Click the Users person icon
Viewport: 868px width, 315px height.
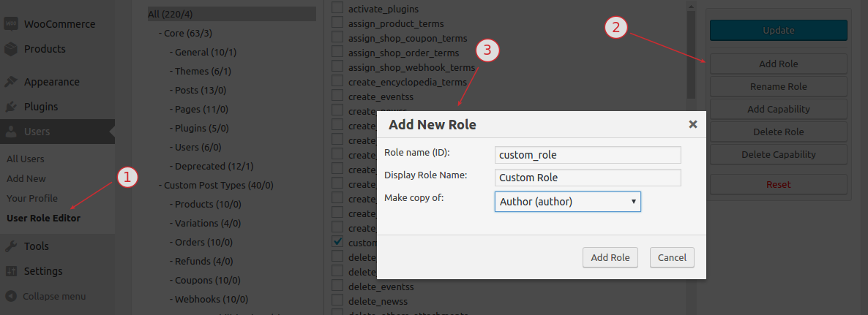pos(11,132)
